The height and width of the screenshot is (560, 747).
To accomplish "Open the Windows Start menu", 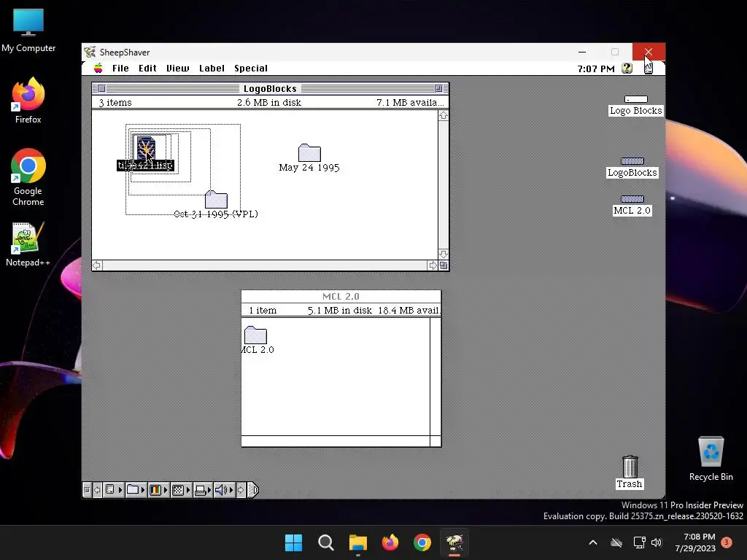I will (x=293, y=542).
